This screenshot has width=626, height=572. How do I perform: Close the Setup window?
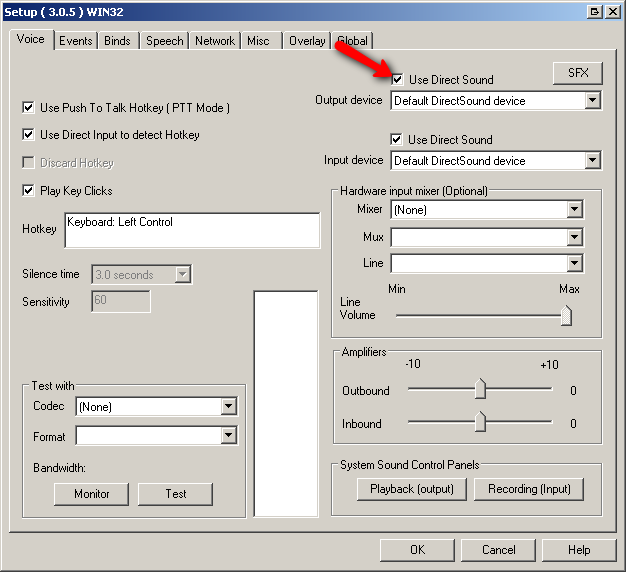[x=613, y=12]
